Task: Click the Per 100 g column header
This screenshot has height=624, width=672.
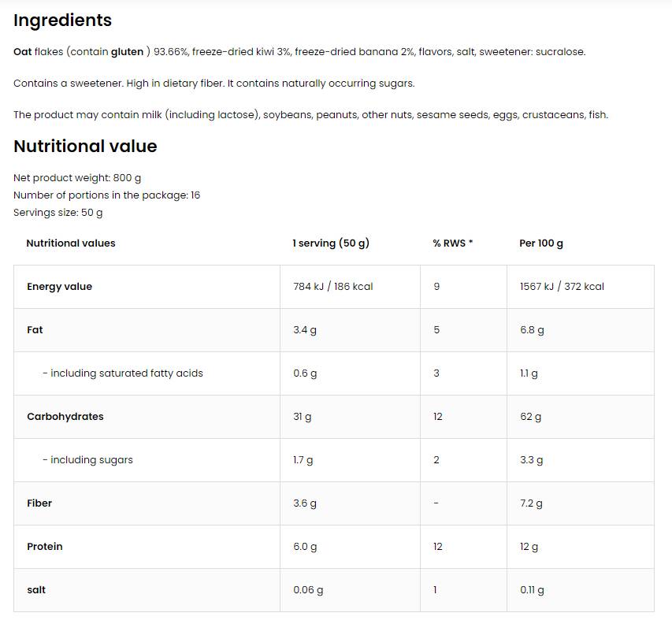Action: (541, 243)
